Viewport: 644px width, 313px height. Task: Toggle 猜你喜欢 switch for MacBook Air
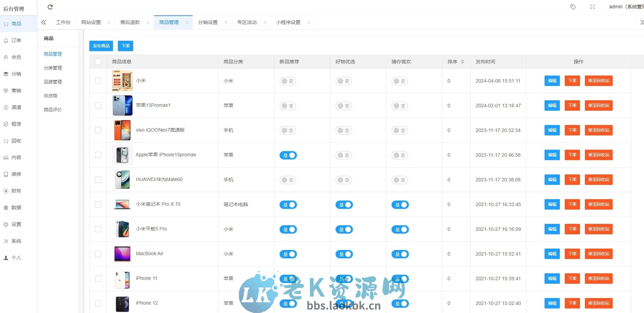pyautogui.click(x=400, y=254)
